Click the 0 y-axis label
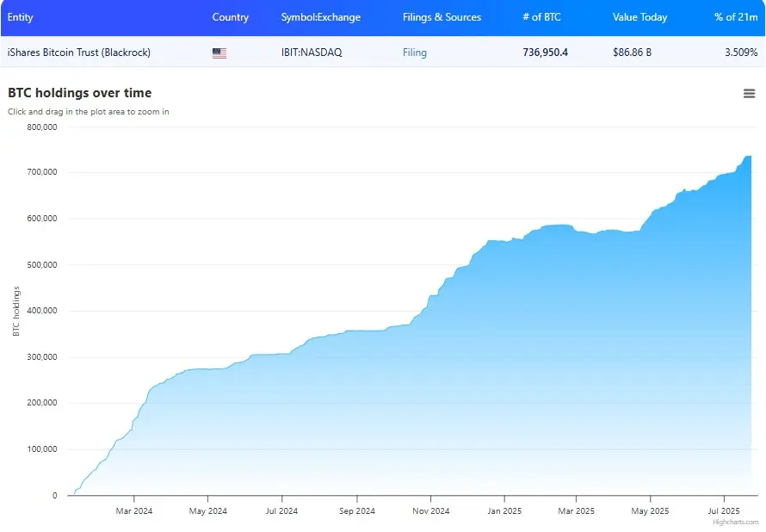 55,495
